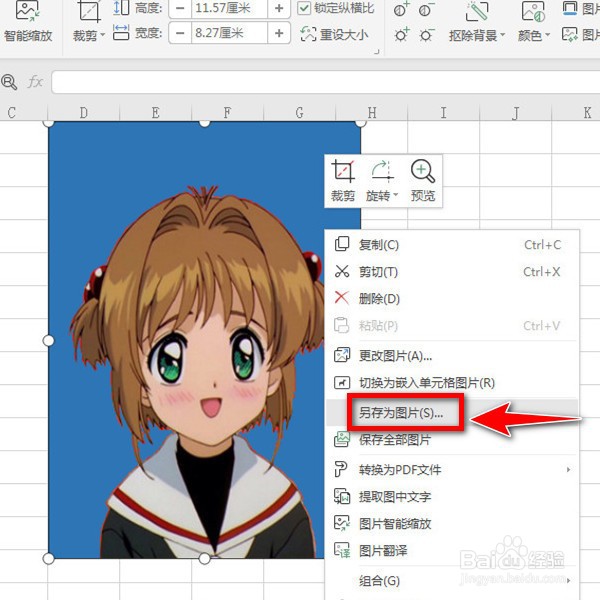Choose 切换为嵌入单元格图片(R) menu item
The height and width of the screenshot is (600, 600).
452,383
